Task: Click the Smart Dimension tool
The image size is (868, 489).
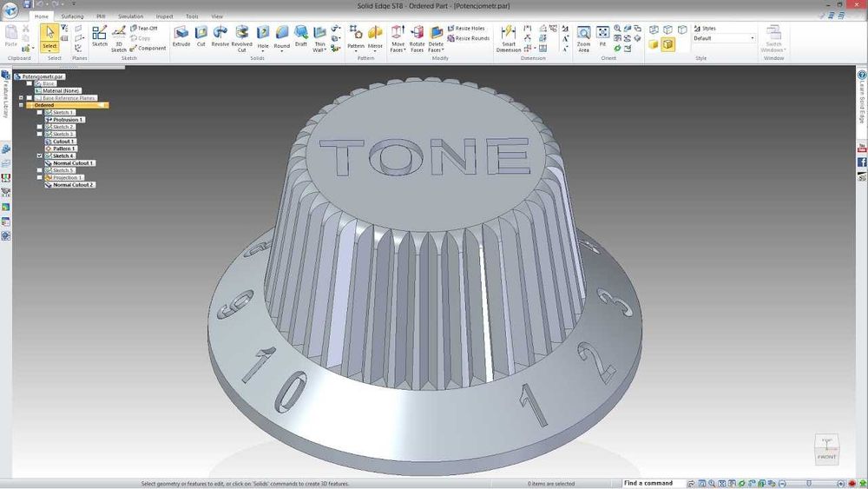Action: [508, 38]
